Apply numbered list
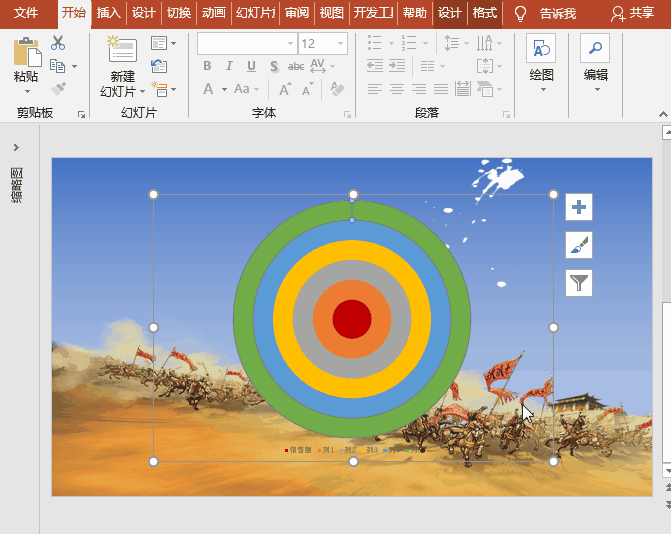The image size is (671, 534). (x=409, y=43)
